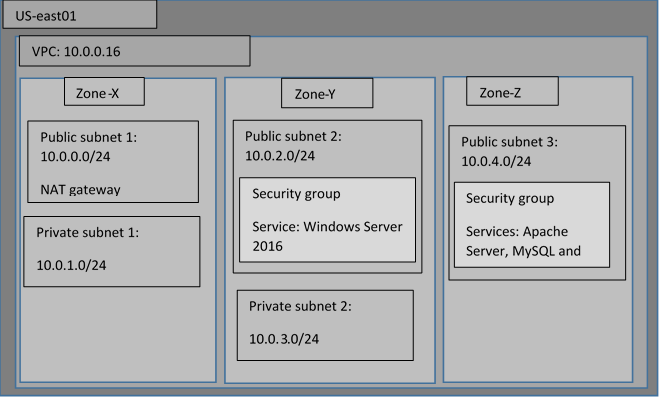The height and width of the screenshot is (400, 660).
Task: Select the Public subnet 3 heading text
Action: (x=517, y=142)
